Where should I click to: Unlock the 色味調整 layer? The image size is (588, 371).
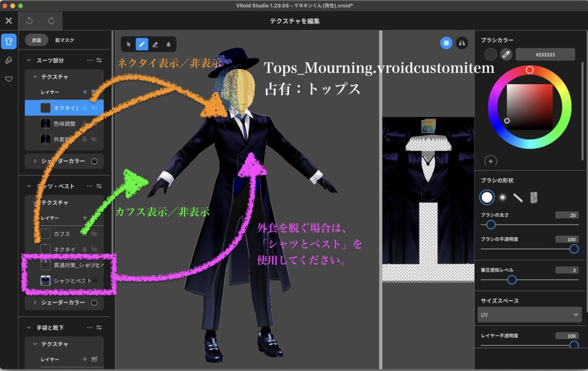[86, 123]
